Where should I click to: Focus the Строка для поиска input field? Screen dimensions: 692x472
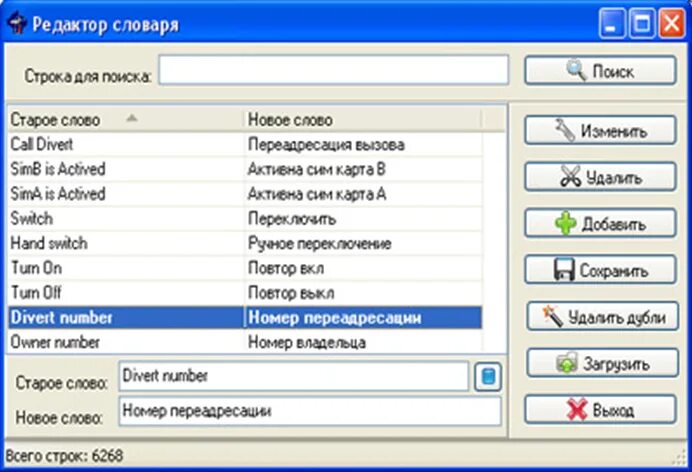(x=334, y=70)
